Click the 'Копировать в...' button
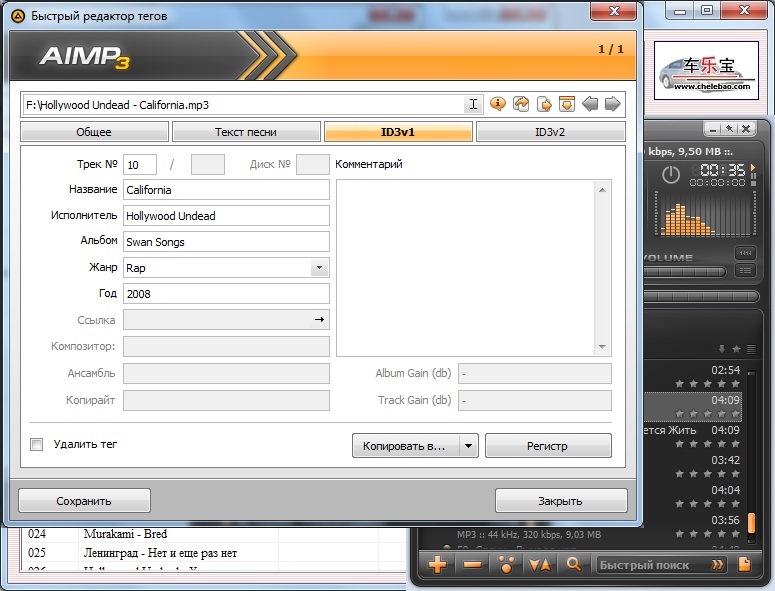Image resolution: width=775 pixels, height=591 pixels. [405, 446]
